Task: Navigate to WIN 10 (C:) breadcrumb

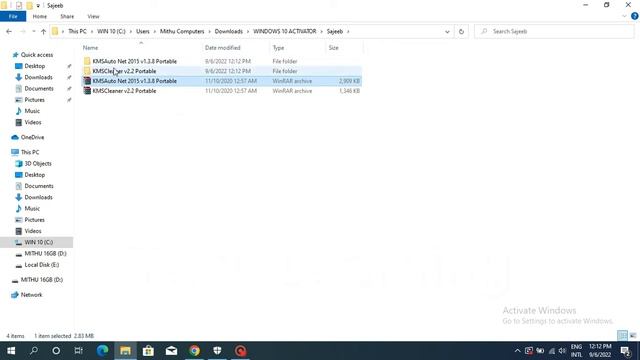Action: click(111, 31)
